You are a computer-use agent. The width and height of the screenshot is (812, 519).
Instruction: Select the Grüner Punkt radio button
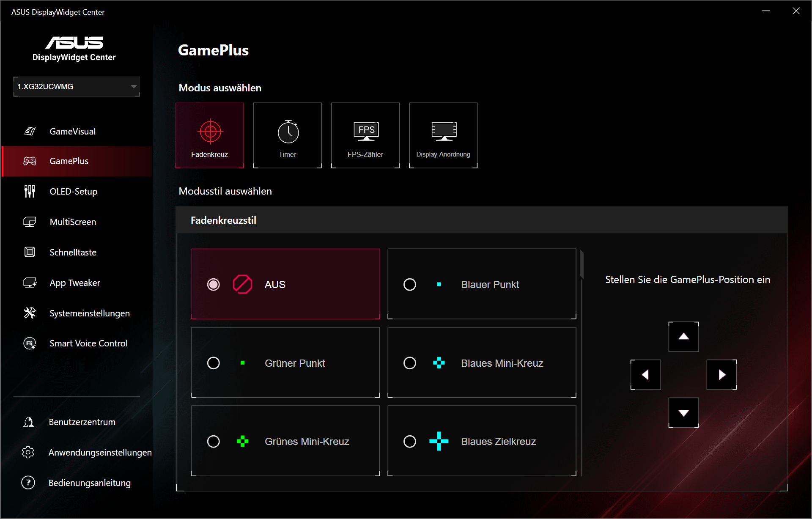pos(214,363)
